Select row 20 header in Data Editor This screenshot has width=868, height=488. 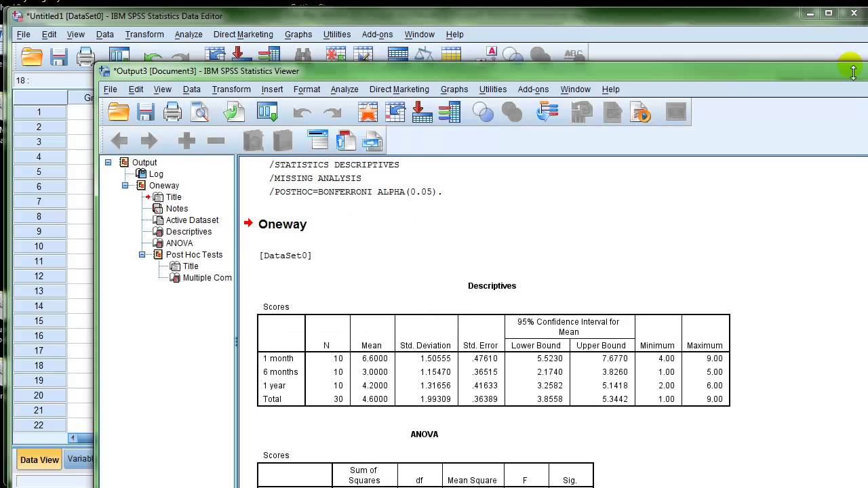(x=39, y=395)
